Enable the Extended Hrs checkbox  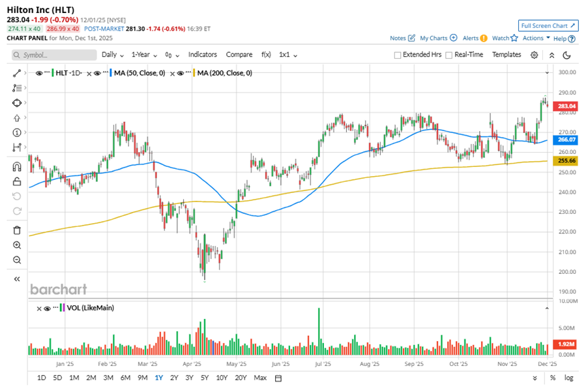(398, 55)
